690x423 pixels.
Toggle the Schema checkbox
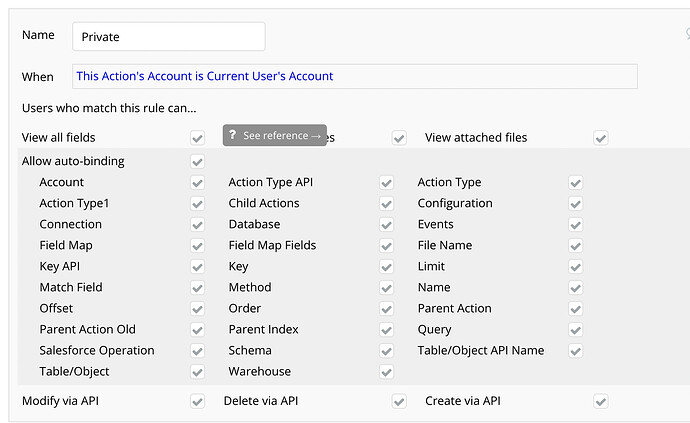(386, 351)
